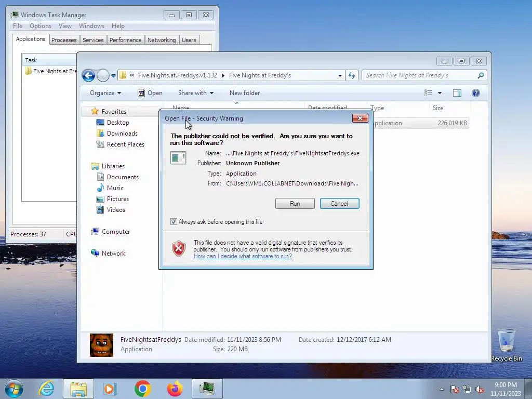532x399 pixels.
Task: Open Music library in navigation pane
Action: pyautogui.click(x=115, y=188)
